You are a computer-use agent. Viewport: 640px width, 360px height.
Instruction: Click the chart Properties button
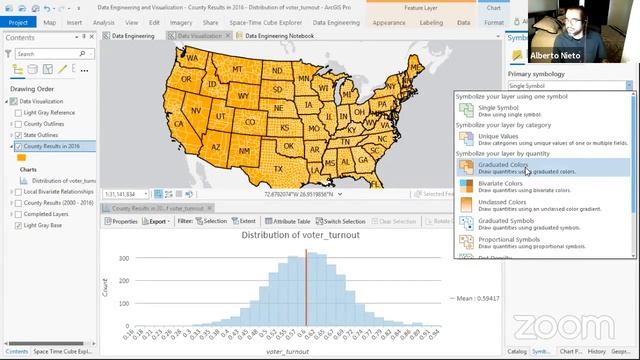121,221
